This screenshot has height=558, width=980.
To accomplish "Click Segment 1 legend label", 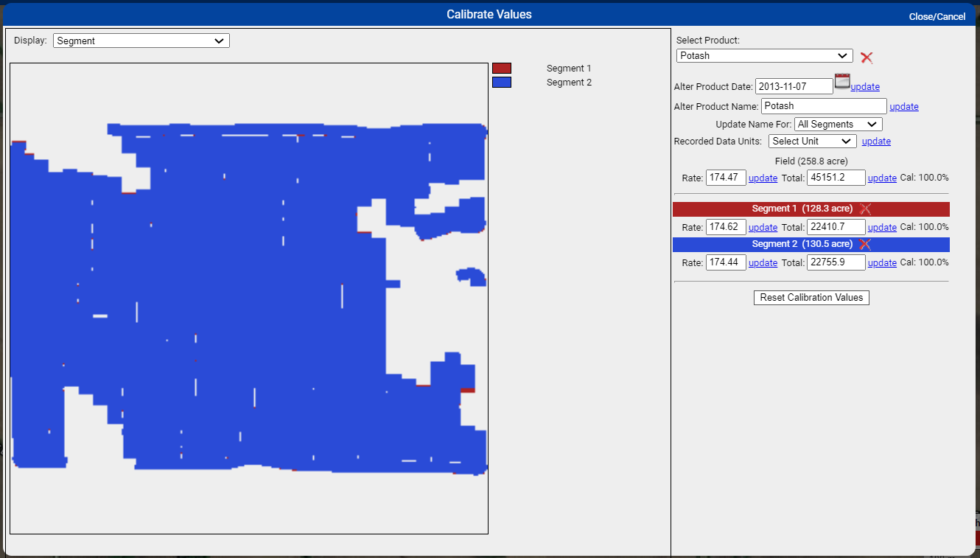I will coord(569,69).
